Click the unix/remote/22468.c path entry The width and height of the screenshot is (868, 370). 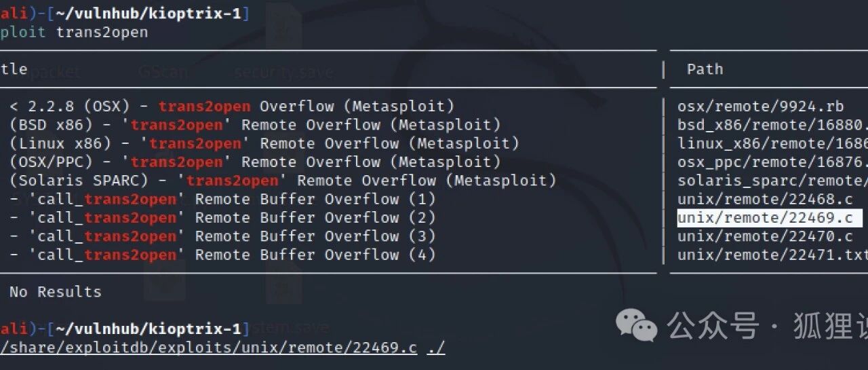[765, 200]
